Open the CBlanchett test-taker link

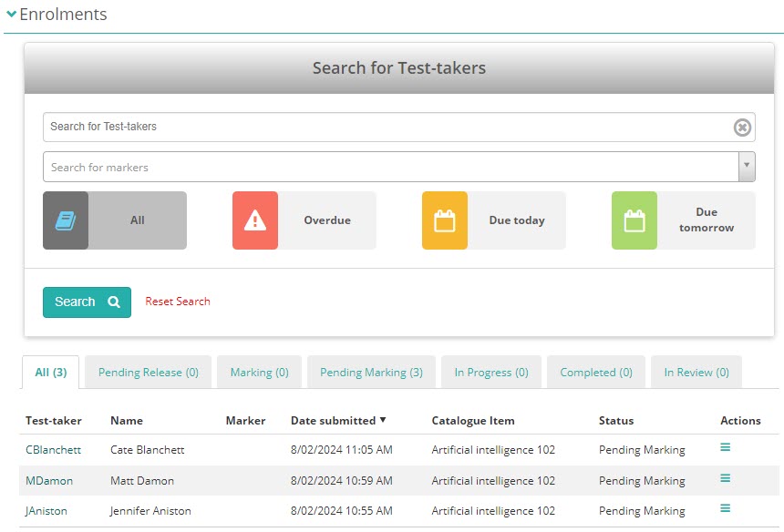(x=53, y=450)
